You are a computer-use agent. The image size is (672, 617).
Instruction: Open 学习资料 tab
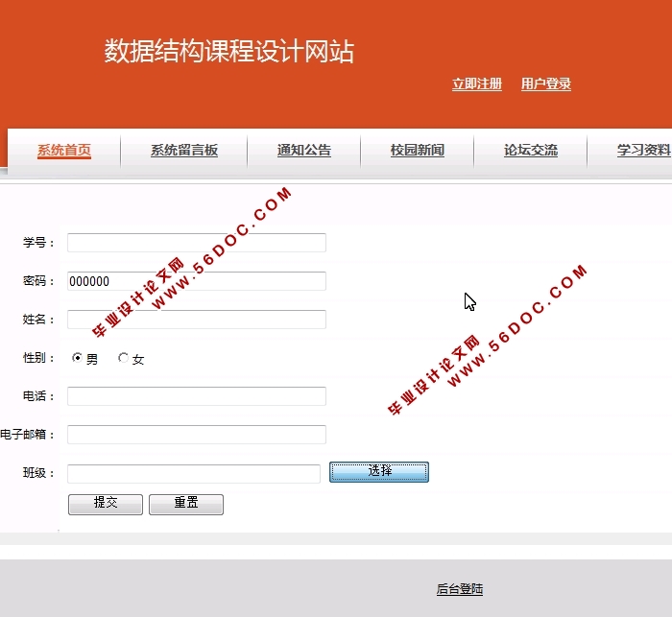pos(644,151)
